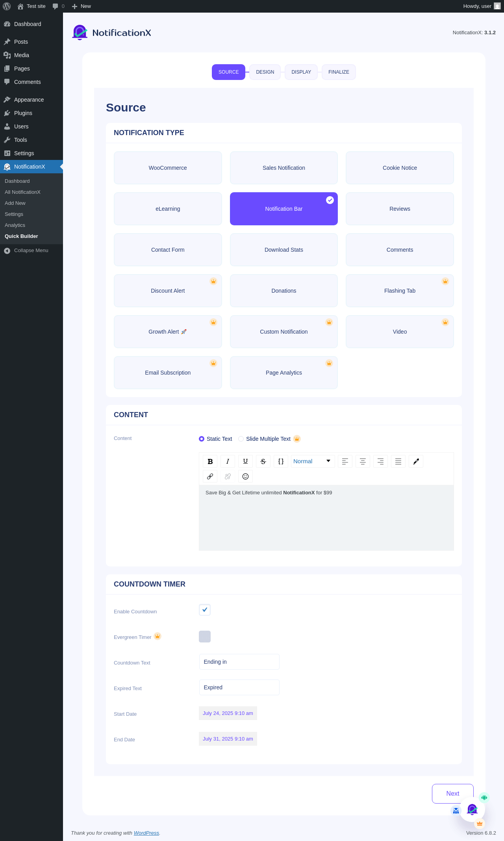Go to the Source step tab
Screen dimensions: 504x841
tap(228, 72)
